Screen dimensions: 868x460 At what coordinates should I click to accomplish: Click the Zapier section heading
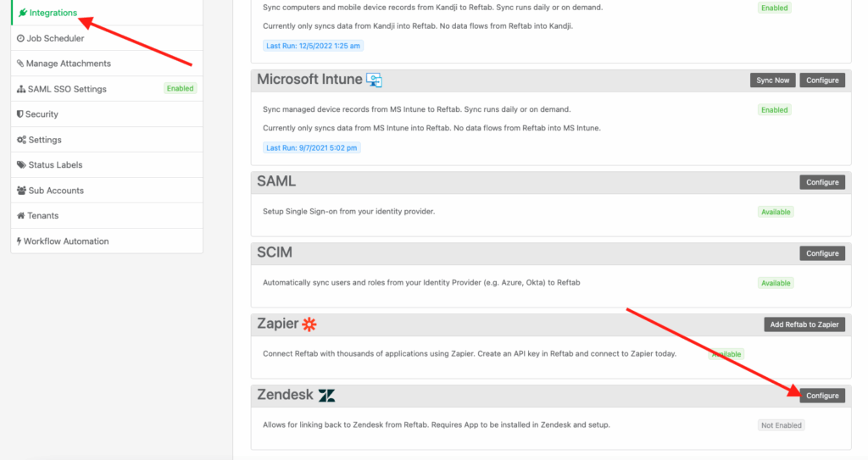(278, 324)
